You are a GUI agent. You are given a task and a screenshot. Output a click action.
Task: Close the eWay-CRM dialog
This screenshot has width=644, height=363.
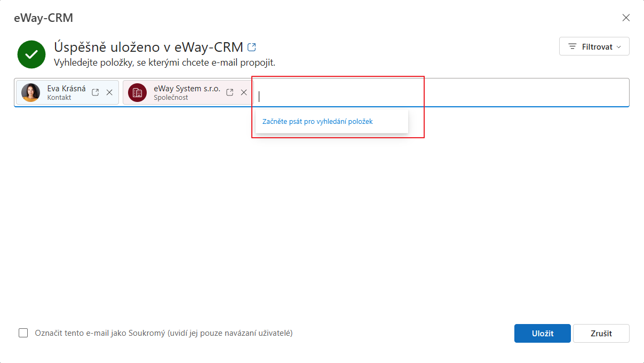(x=626, y=18)
